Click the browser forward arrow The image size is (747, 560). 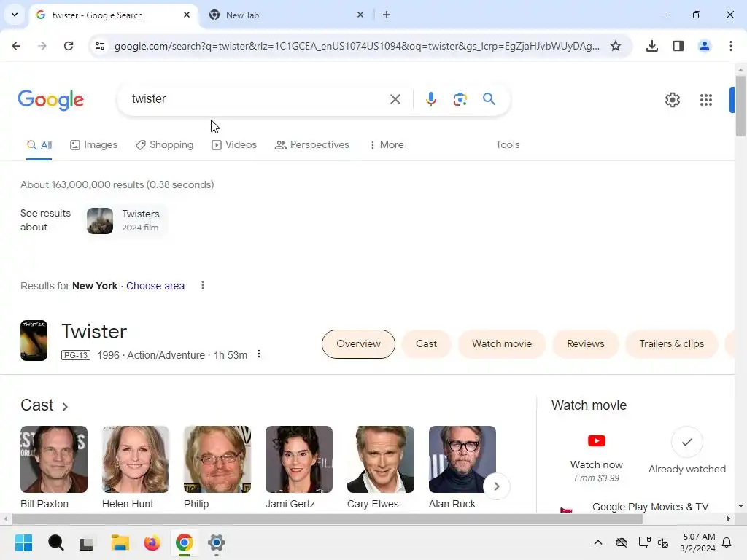(x=42, y=46)
